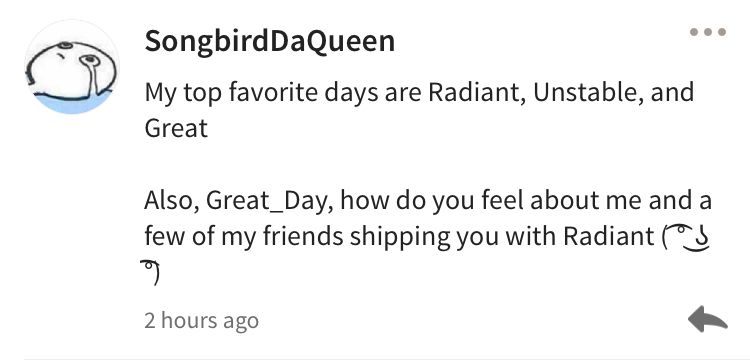Click the trailing emoticon part on last line
This screenshot has width=750, height=361.
coord(150,273)
